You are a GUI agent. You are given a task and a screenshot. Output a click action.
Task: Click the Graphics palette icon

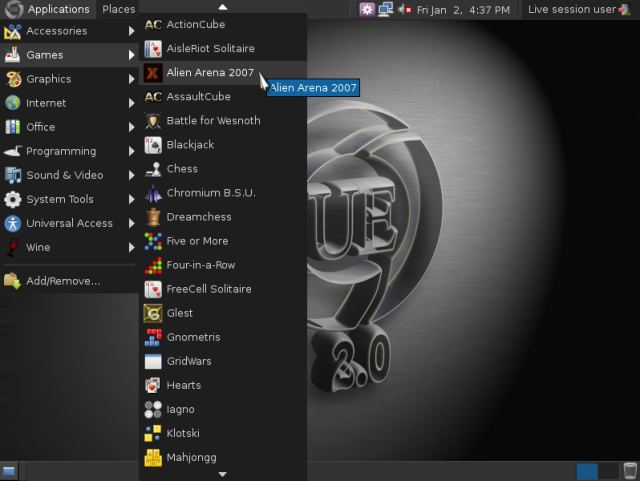[x=13, y=79]
